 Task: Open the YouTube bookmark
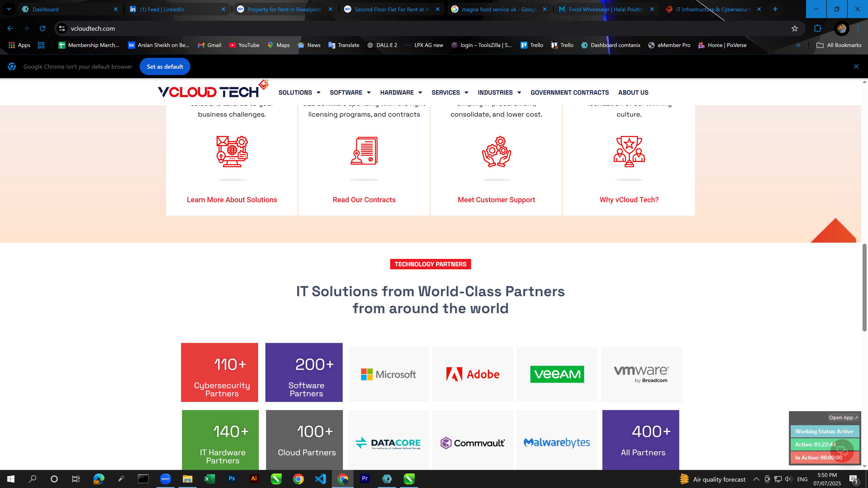[244, 45]
